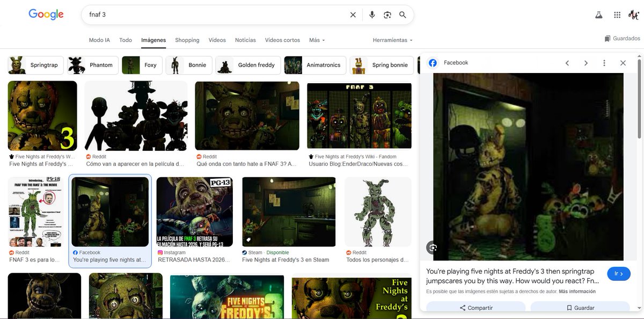644x319 pixels.
Task: Open 'Todos los personajes' Reddit thumbnail
Action: coord(378,212)
